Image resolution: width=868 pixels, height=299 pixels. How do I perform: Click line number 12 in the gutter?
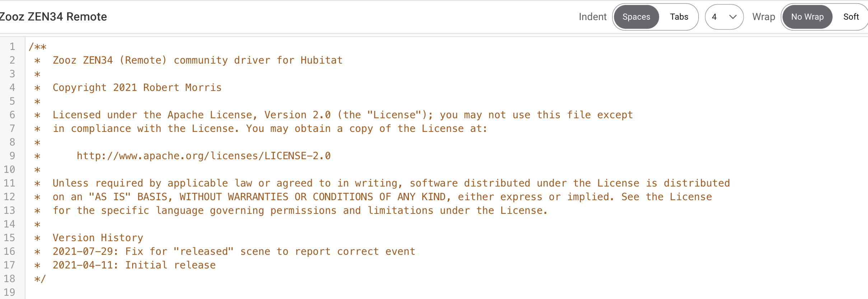10,197
